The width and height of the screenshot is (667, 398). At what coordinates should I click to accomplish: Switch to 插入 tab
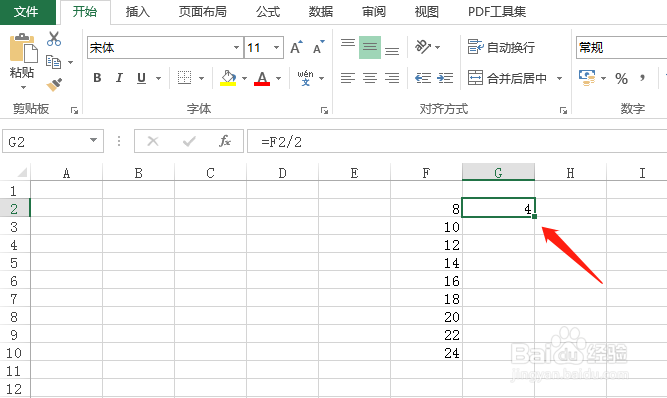[138, 12]
